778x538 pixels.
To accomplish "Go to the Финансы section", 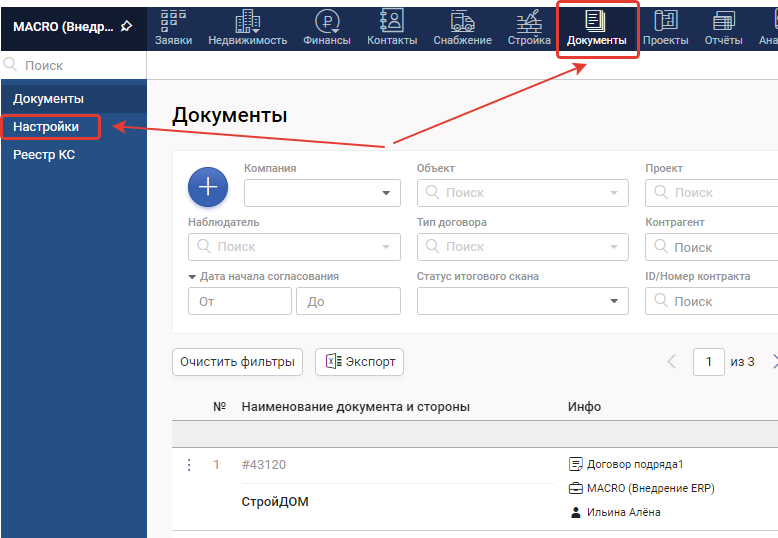I will coord(326,28).
